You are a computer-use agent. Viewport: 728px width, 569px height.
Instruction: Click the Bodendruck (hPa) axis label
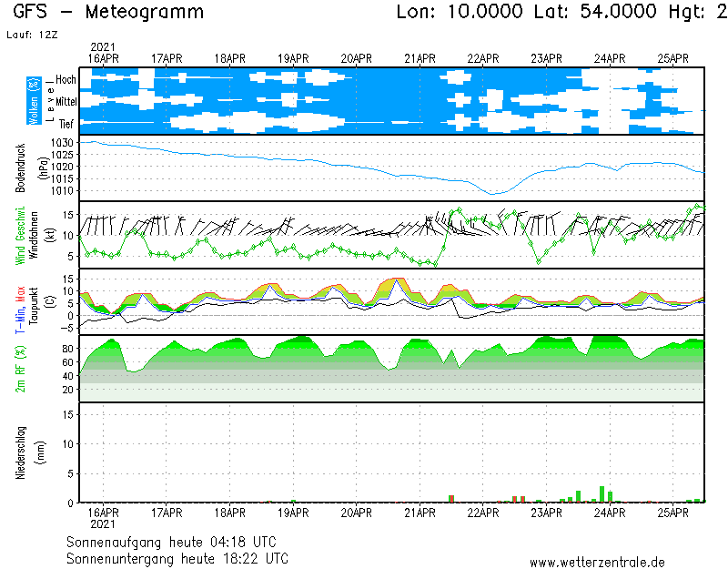30,168
